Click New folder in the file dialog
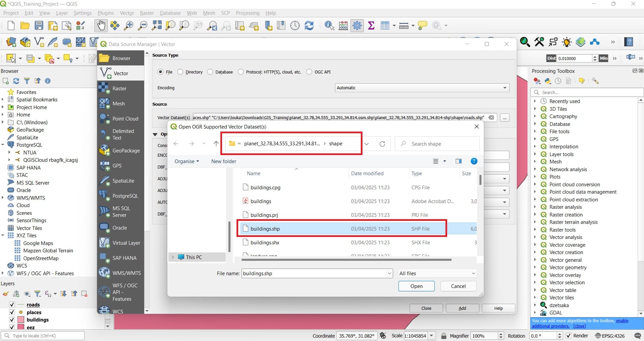The height and width of the screenshot is (341, 644). [224, 161]
